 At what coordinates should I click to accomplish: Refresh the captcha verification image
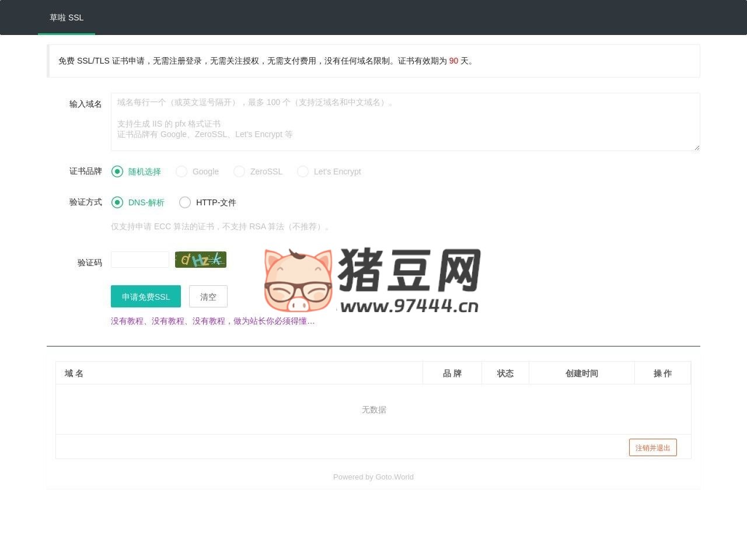coord(201,260)
